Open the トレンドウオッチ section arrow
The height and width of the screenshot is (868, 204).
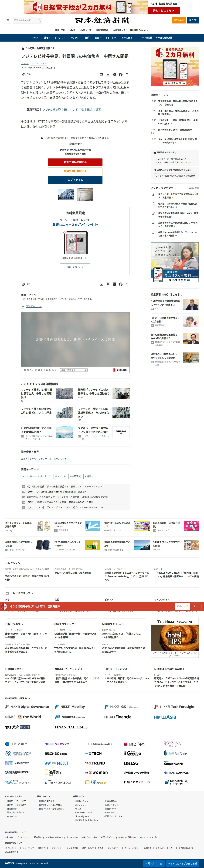(32, 593)
